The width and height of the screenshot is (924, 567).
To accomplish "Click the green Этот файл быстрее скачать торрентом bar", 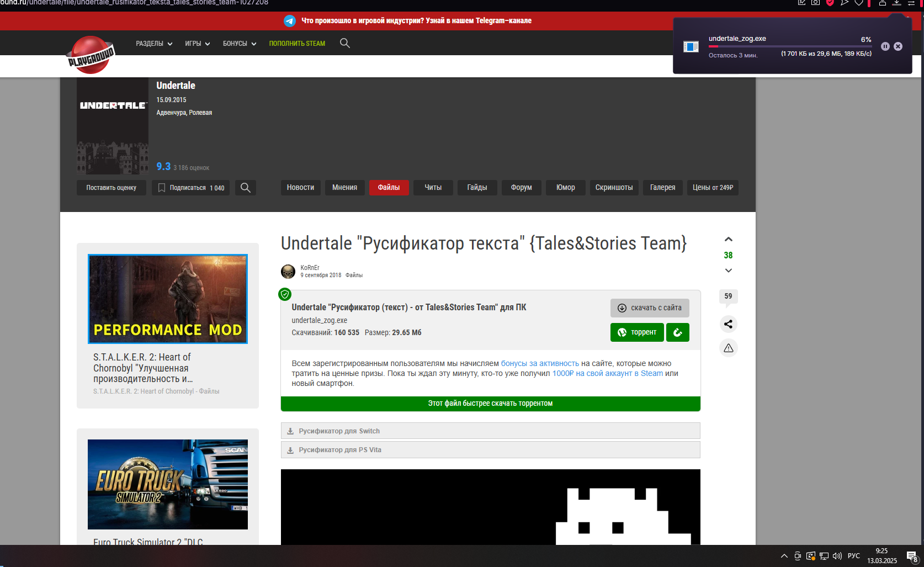I will coord(491,404).
